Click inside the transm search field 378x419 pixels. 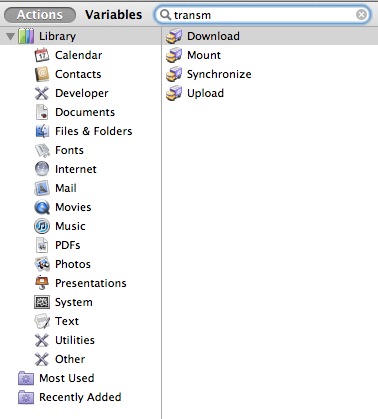click(x=263, y=15)
